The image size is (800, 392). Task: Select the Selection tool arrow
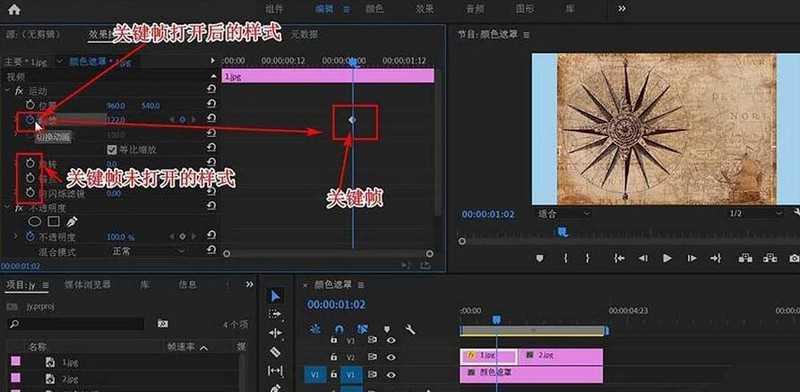pos(275,297)
